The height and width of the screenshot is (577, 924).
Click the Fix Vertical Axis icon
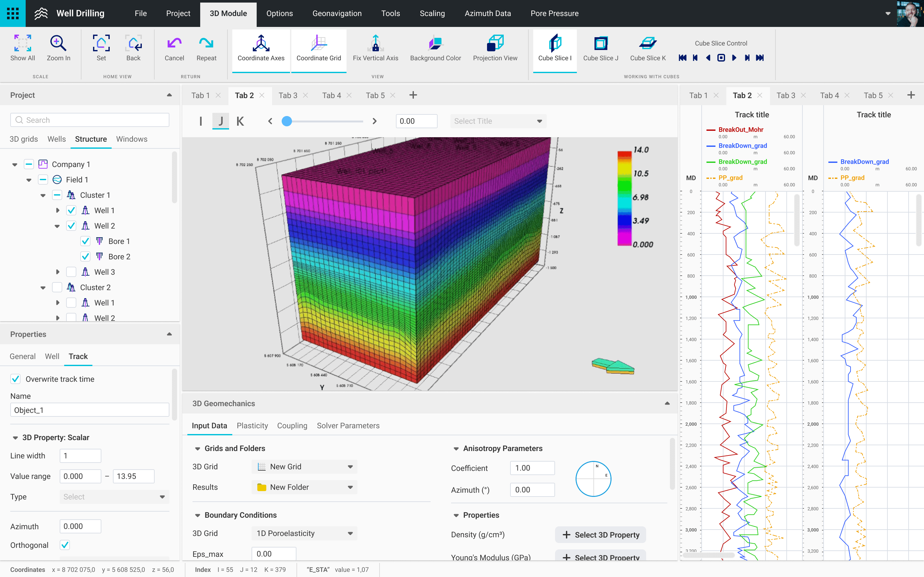click(x=375, y=44)
